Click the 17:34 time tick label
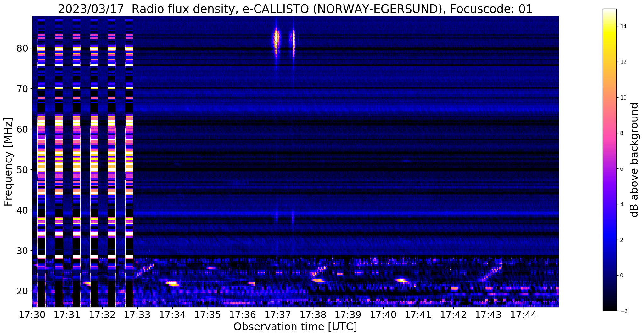This screenshot has width=644, height=336. click(x=172, y=315)
